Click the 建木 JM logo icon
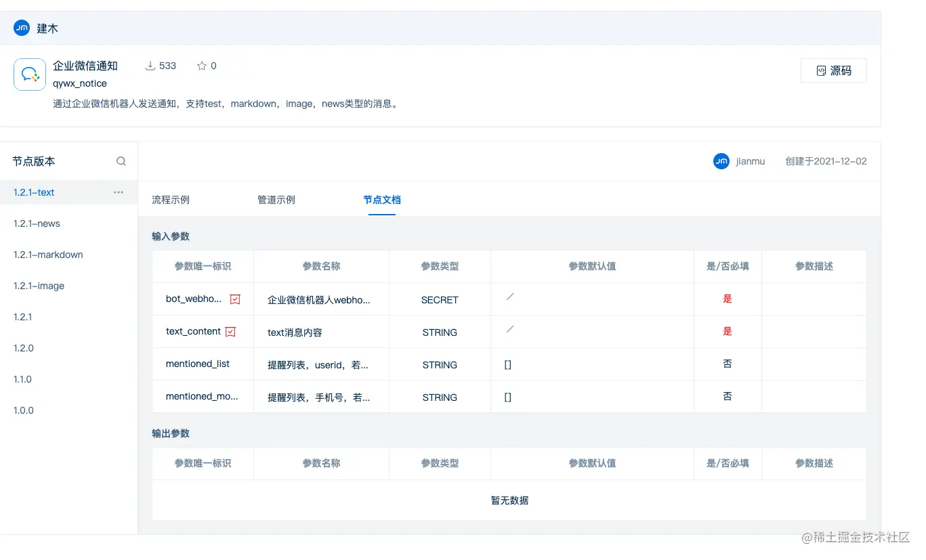This screenshot has height=560, width=926. (22, 28)
